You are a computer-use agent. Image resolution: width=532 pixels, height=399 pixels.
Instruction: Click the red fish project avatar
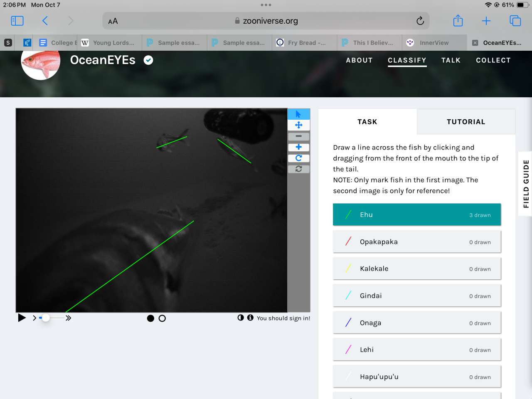tap(41, 62)
